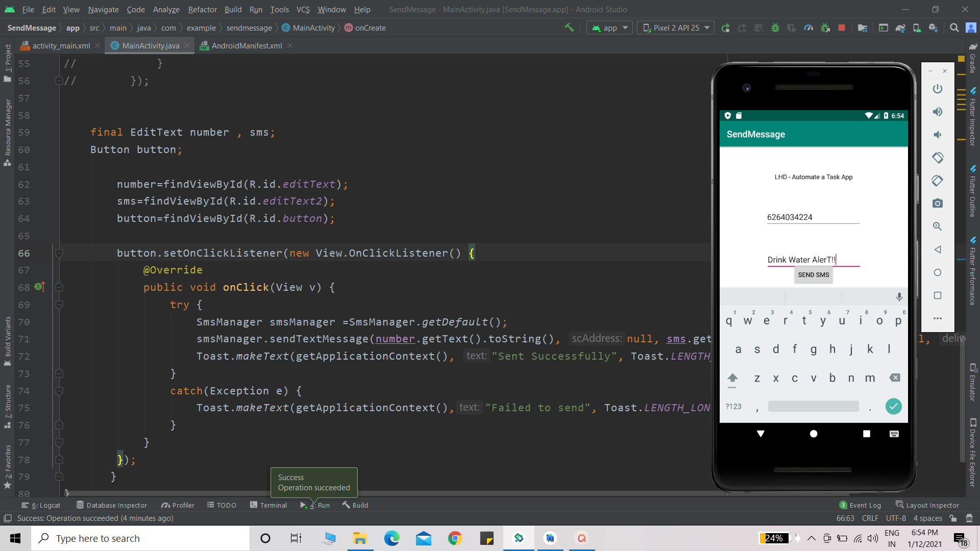The height and width of the screenshot is (551, 980).
Task: Rotate emulator right icon
Action: click(937, 181)
